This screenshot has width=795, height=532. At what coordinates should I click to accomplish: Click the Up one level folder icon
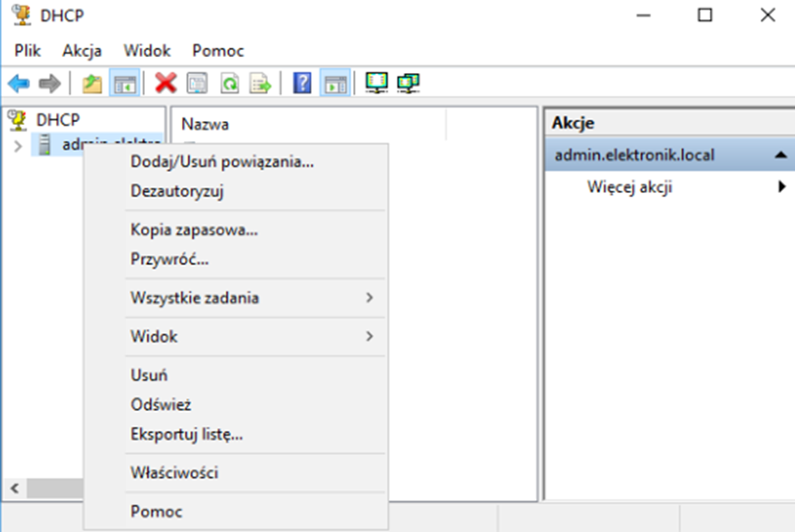point(91,84)
